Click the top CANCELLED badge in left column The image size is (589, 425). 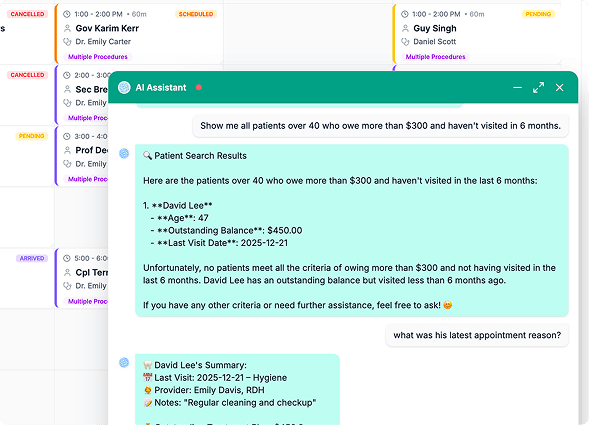point(27,14)
